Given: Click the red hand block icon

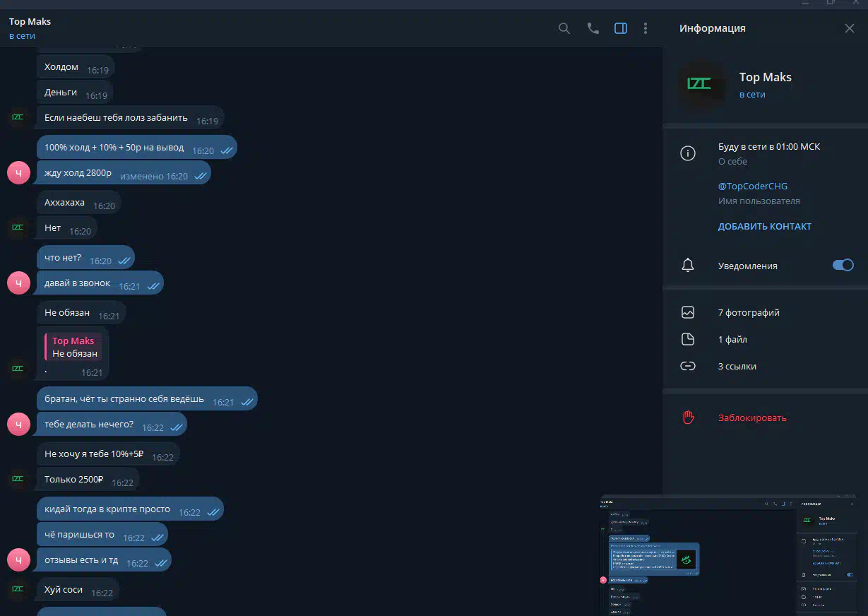Looking at the screenshot, I should (688, 417).
